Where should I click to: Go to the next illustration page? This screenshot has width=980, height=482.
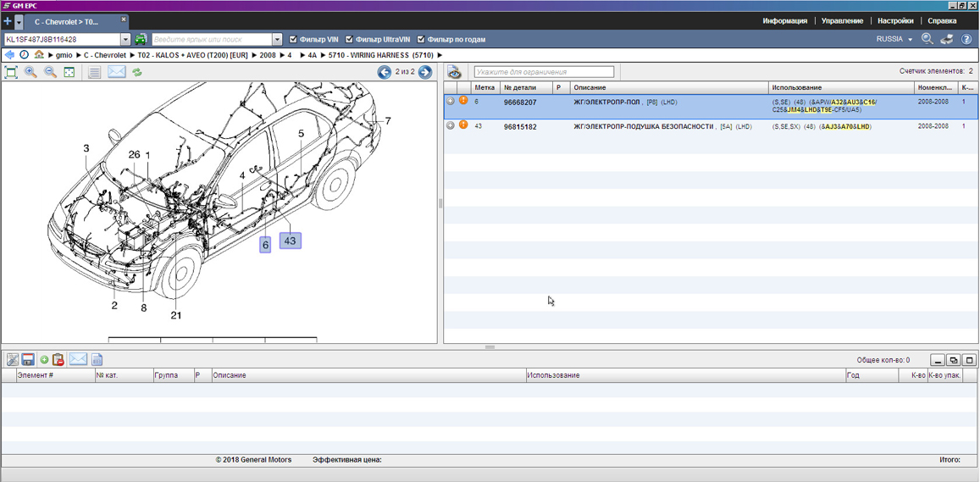425,72
